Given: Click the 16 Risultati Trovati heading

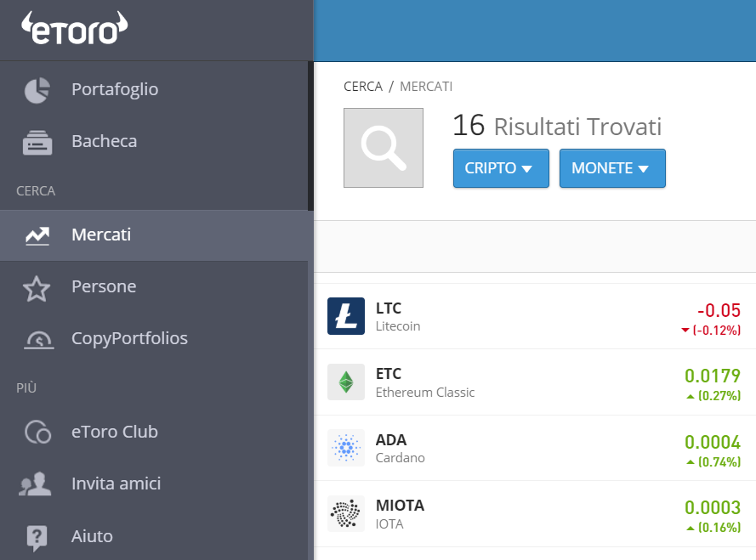Looking at the screenshot, I should 557,127.
